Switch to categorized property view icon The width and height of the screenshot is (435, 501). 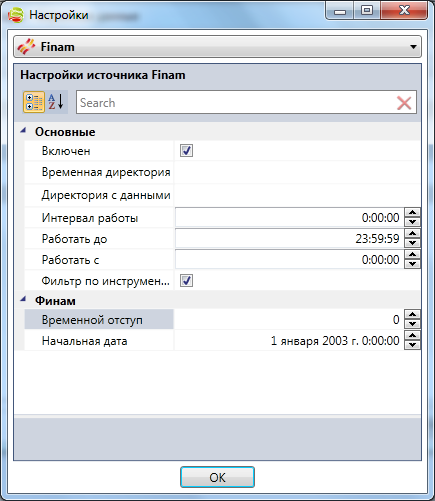tap(34, 102)
